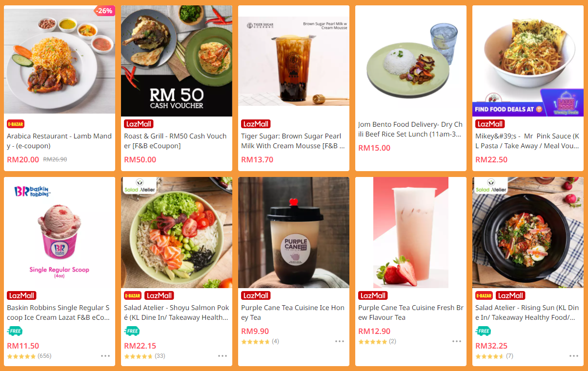Image resolution: width=588 pixels, height=371 pixels.
Task: Click the LazMall badge on Tiger Sugar item
Action: [x=256, y=124]
